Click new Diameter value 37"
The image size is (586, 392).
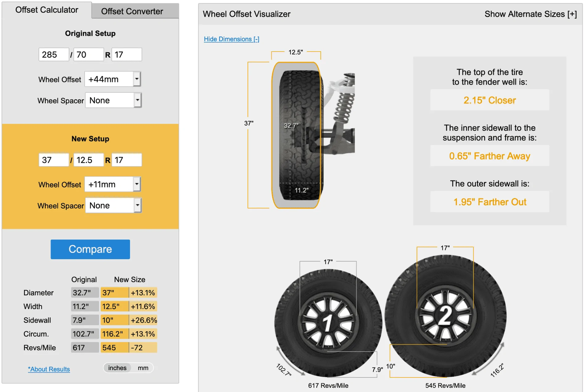pyautogui.click(x=114, y=292)
